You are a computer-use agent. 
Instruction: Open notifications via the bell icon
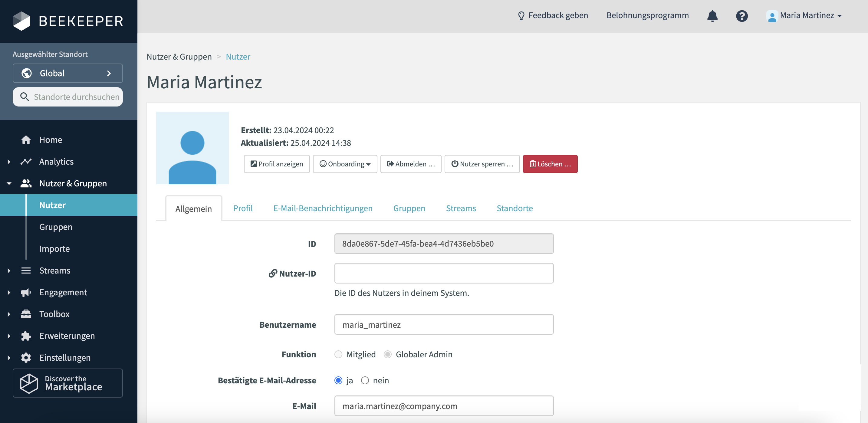[x=712, y=15]
